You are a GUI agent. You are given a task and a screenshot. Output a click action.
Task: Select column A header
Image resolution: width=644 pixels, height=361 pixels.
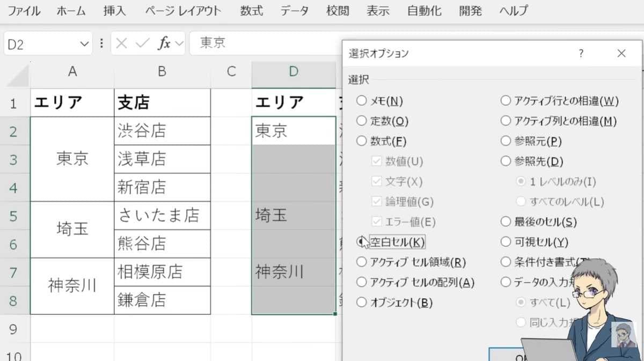coord(72,71)
